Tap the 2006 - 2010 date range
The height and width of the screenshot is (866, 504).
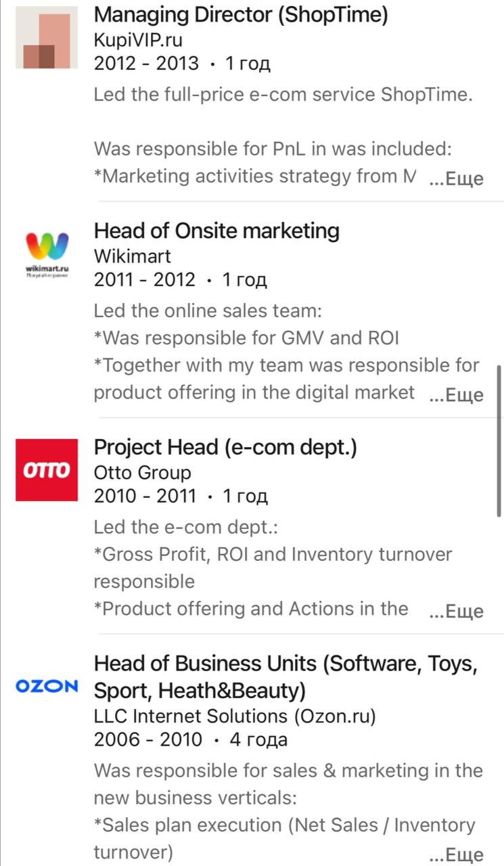click(x=147, y=740)
